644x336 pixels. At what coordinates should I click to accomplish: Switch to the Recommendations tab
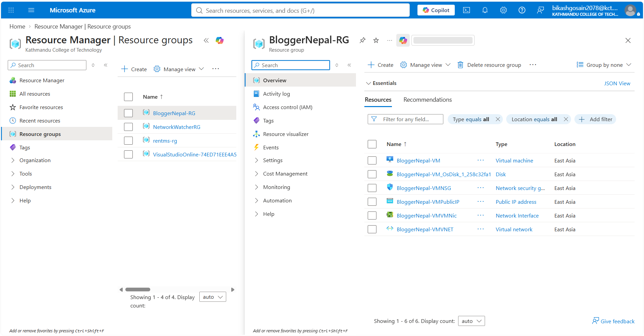coord(428,100)
